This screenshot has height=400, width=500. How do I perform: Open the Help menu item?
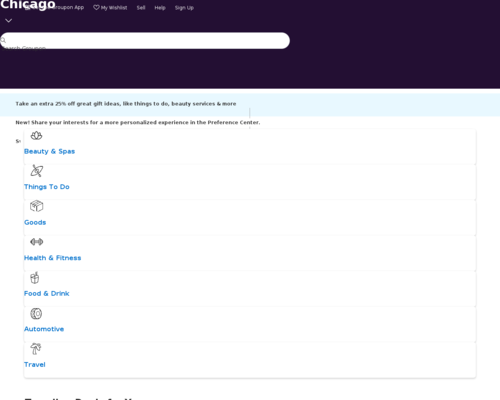[x=160, y=8]
